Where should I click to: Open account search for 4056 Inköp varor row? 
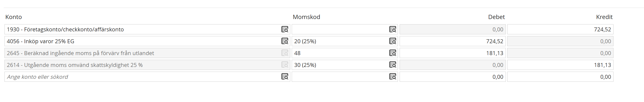285,41
